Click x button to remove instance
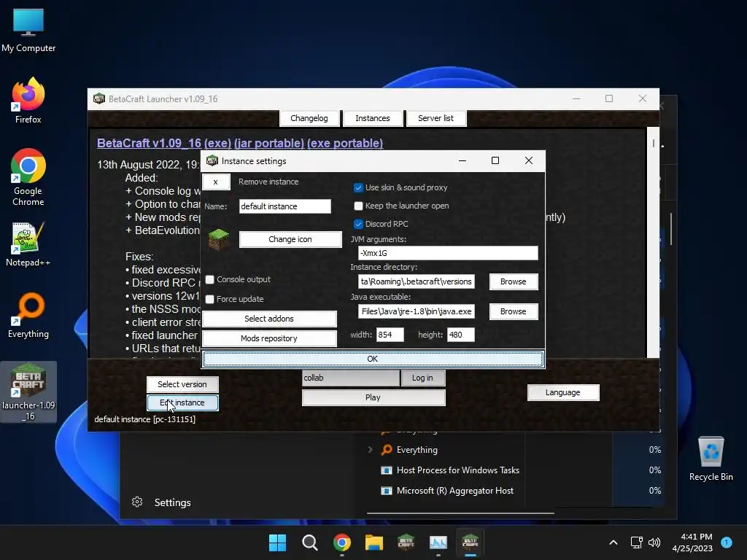Screen dimensions: 747x560 [x=216, y=182]
